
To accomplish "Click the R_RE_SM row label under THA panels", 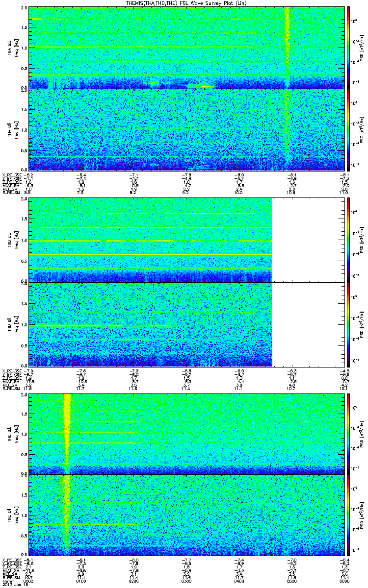I will pyautogui.click(x=10, y=194).
